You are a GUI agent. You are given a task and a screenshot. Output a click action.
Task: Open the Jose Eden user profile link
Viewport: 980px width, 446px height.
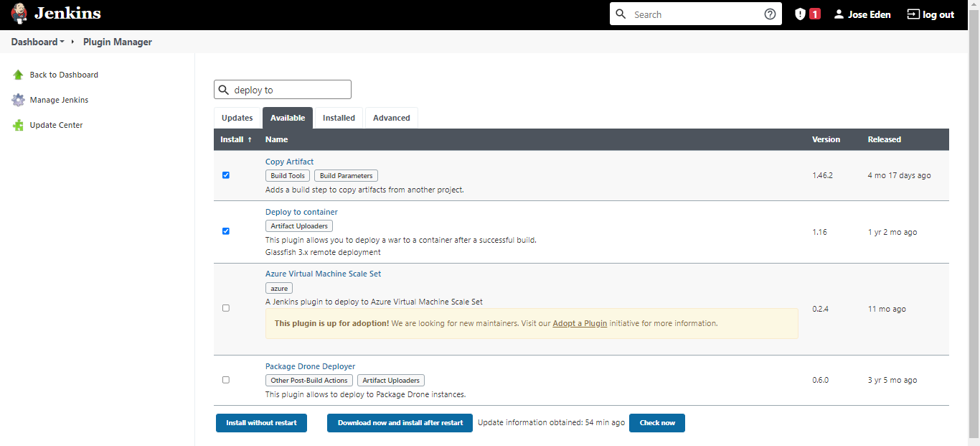pyautogui.click(x=870, y=14)
